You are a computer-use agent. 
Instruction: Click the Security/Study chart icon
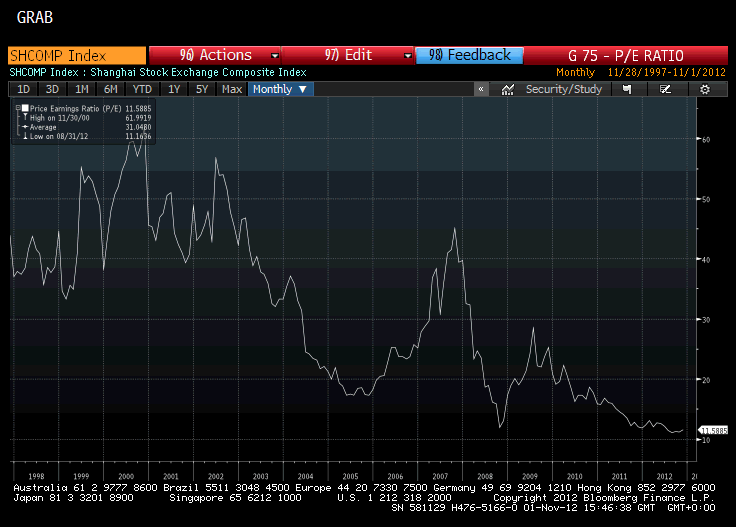pos(507,89)
